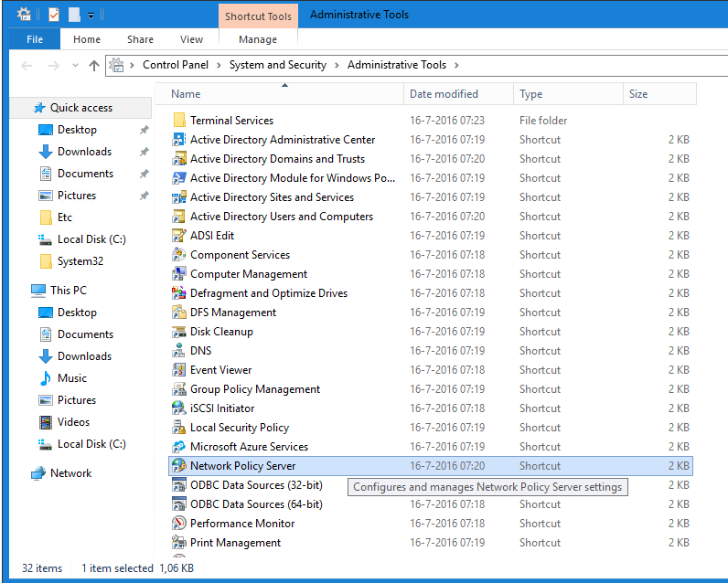Select the Active Directory Sites and Services icon

179,197
